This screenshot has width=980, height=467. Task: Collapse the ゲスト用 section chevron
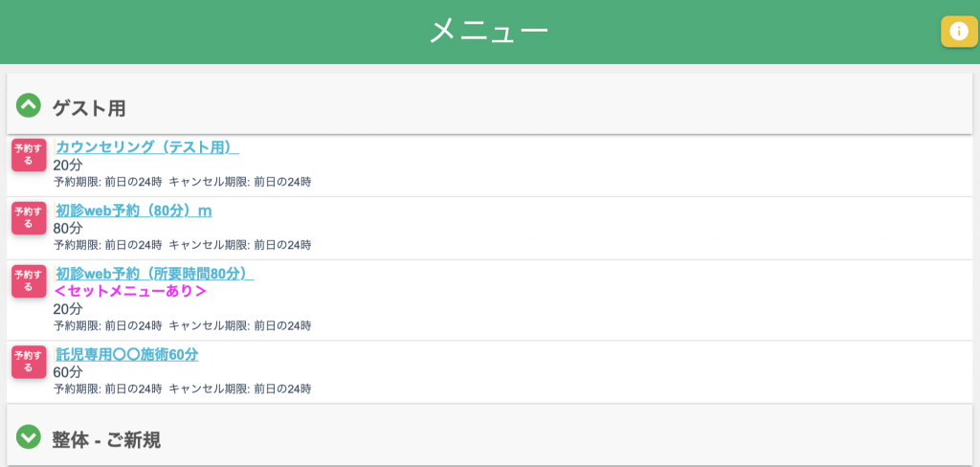coord(29,105)
